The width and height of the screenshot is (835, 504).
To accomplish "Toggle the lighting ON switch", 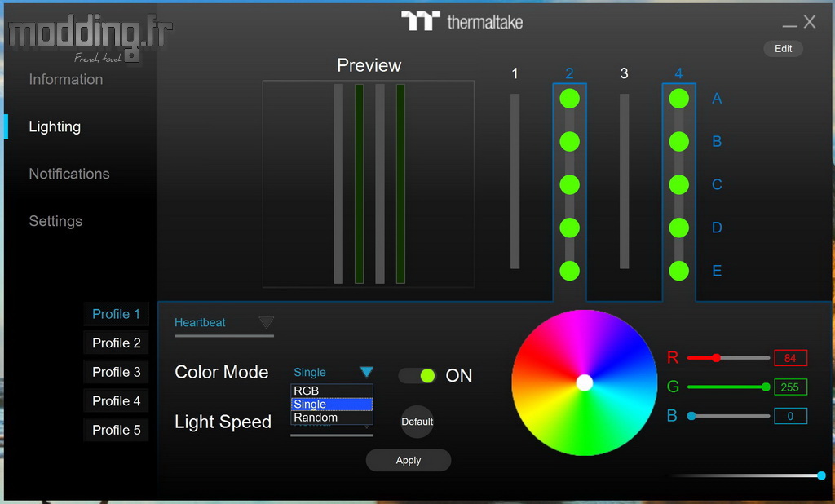I will [417, 376].
